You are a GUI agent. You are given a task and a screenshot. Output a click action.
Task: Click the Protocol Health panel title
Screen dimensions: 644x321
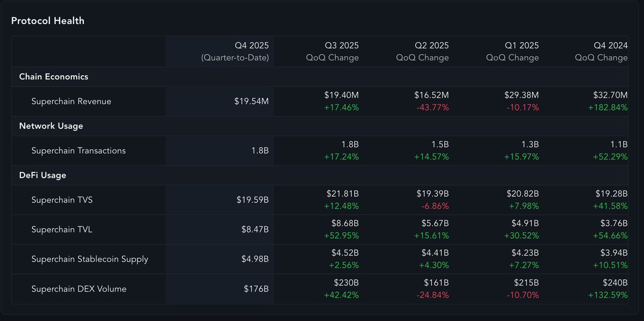48,21
